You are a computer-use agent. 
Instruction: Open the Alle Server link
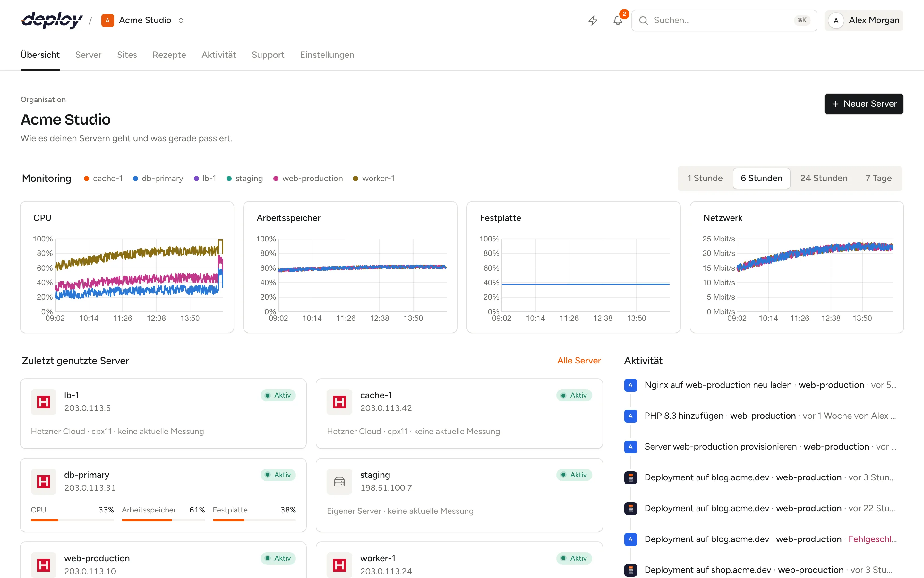pyautogui.click(x=579, y=361)
